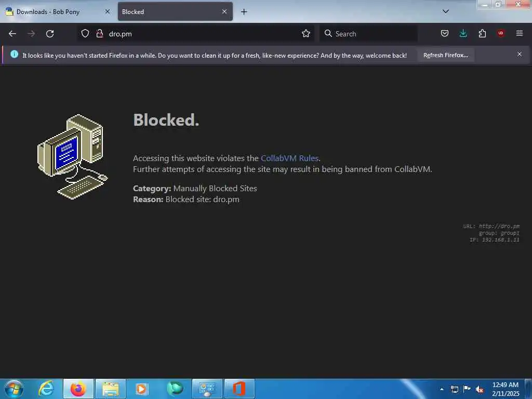Click the Firefox taskbar icon
The width and height of the screenshot is (532, 399).
coord(78,389)
